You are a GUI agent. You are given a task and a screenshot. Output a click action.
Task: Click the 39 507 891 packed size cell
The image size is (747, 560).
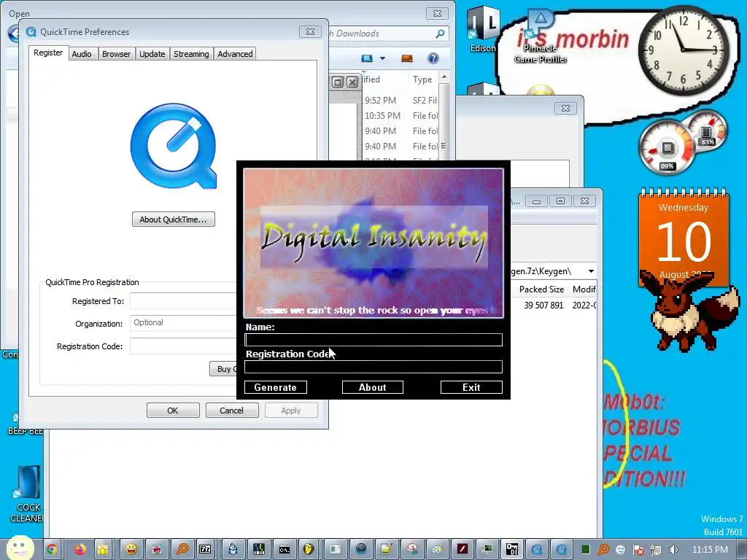[x=543, y=306]
